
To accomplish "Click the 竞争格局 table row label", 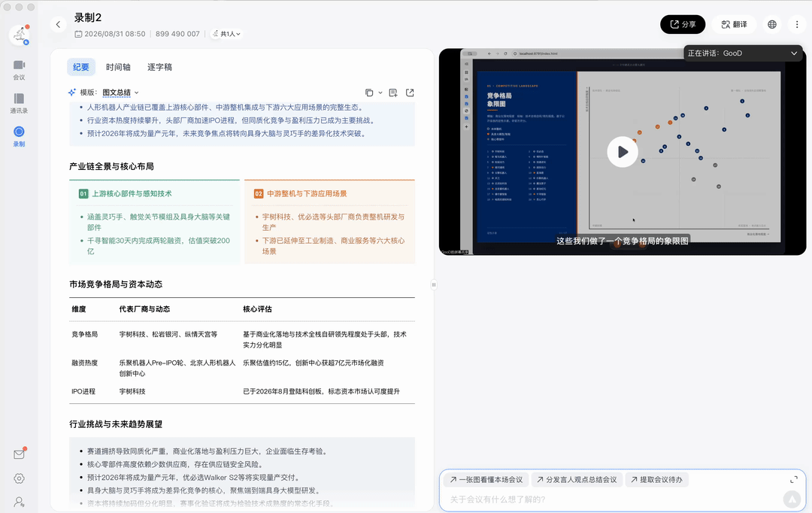I will tap(85, 334).
